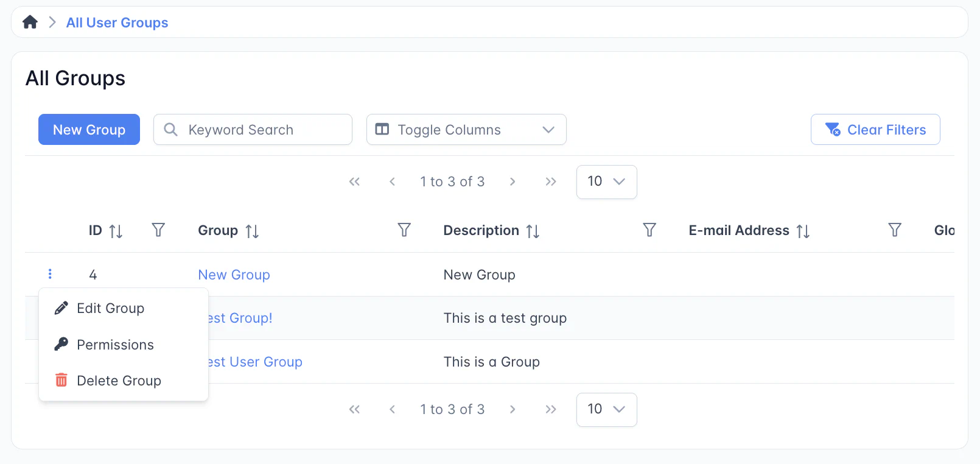Viewport: 980px width, 464px height.
Task: Sort table by Description column
Action: pyautogui.click(x=533, y=231)
